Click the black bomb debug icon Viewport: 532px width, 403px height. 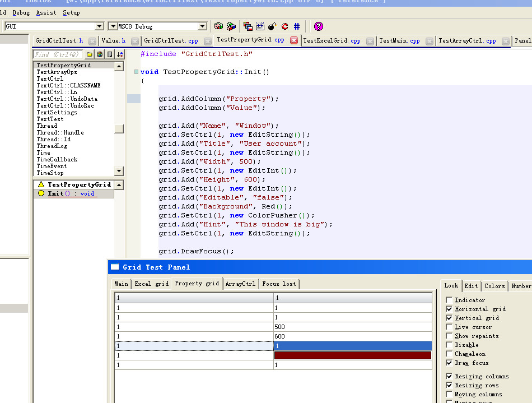tap(272, 26)
